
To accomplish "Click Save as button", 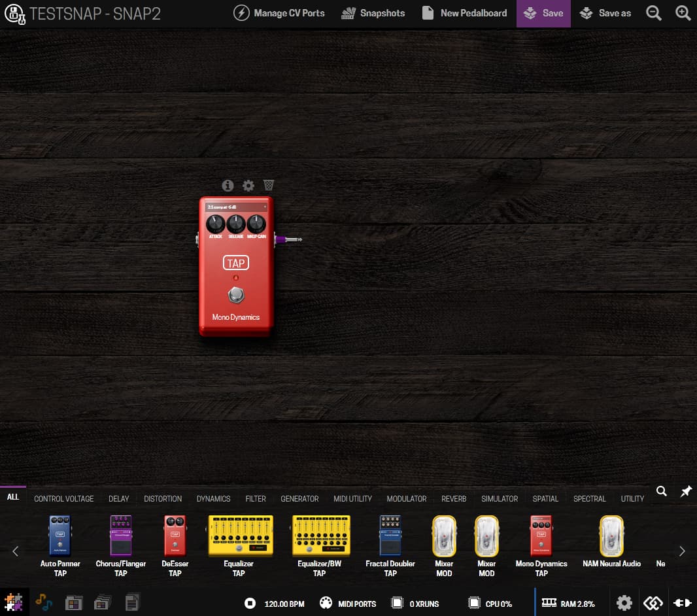I will pos(605,13).
